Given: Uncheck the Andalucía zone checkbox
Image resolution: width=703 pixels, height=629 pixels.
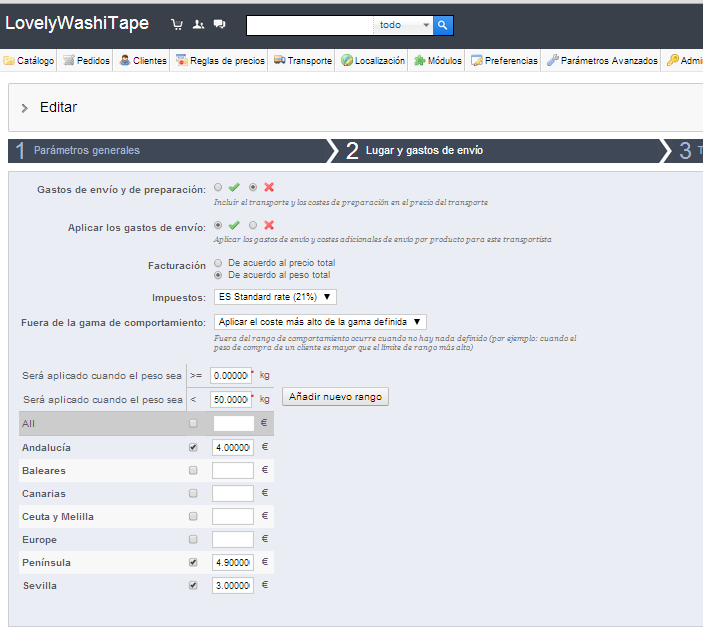Looking at the screenshot, I should [x=193, y=447].
